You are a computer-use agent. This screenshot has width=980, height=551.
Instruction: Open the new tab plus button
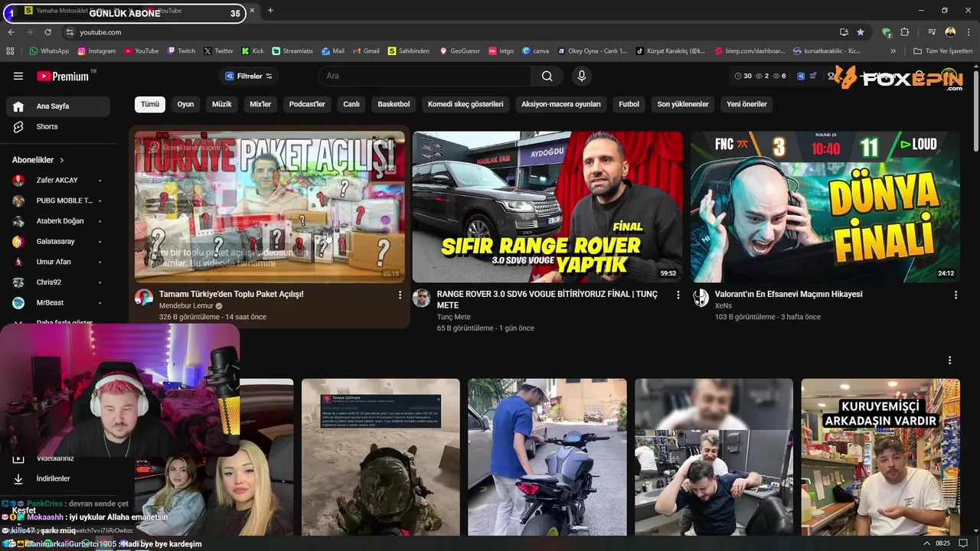click(270, 11)
